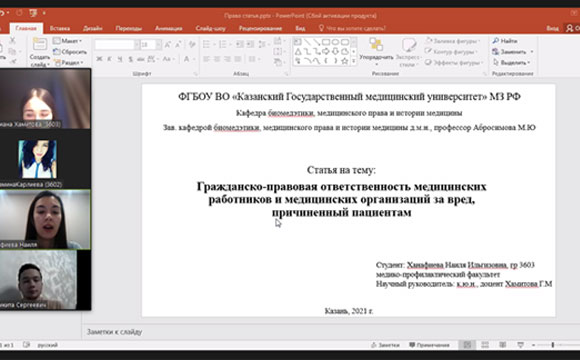Switch to the Слайд-шоу tab
This screenshot has height=360, width=580.
point(210,28)
